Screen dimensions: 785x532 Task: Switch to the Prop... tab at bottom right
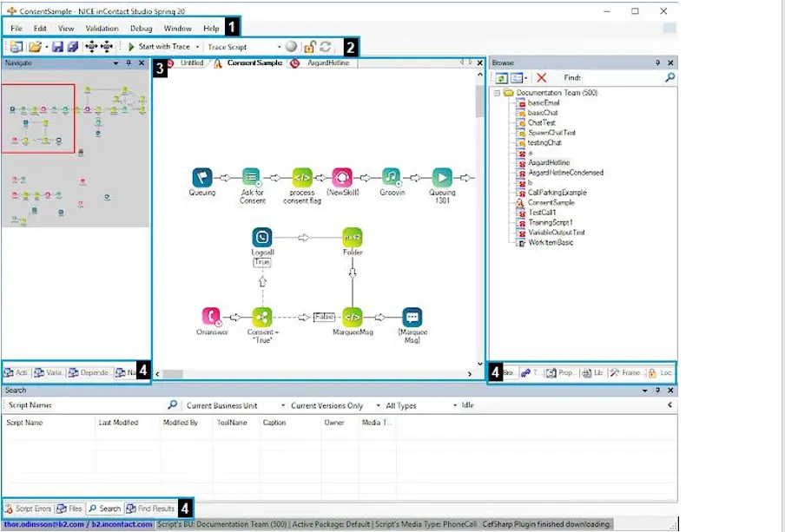[x=560, y=373]
